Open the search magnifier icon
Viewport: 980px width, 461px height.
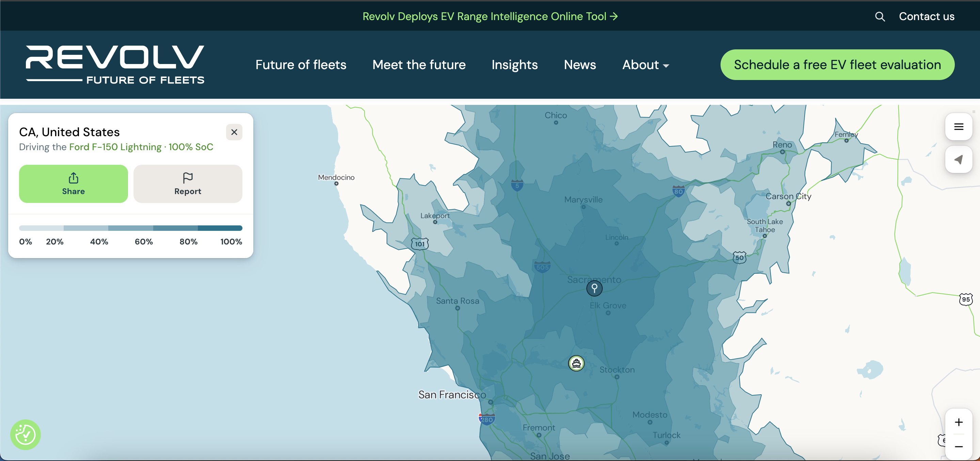(x=880, y=16)
